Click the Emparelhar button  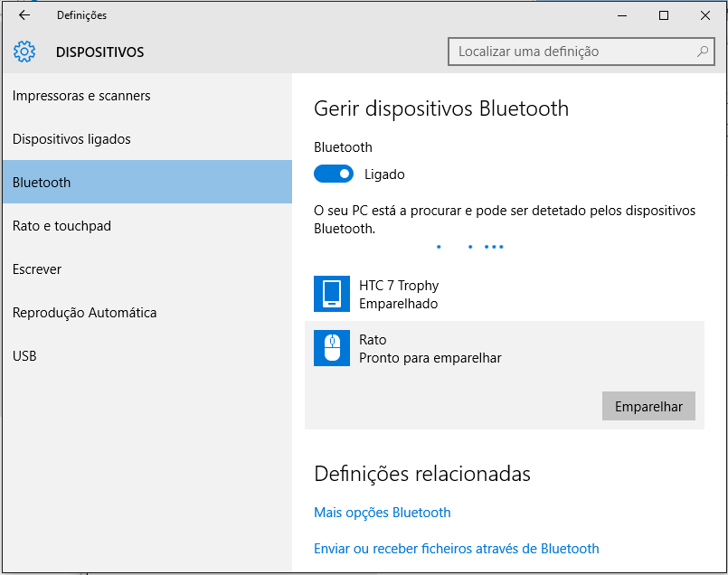(648, 406)
